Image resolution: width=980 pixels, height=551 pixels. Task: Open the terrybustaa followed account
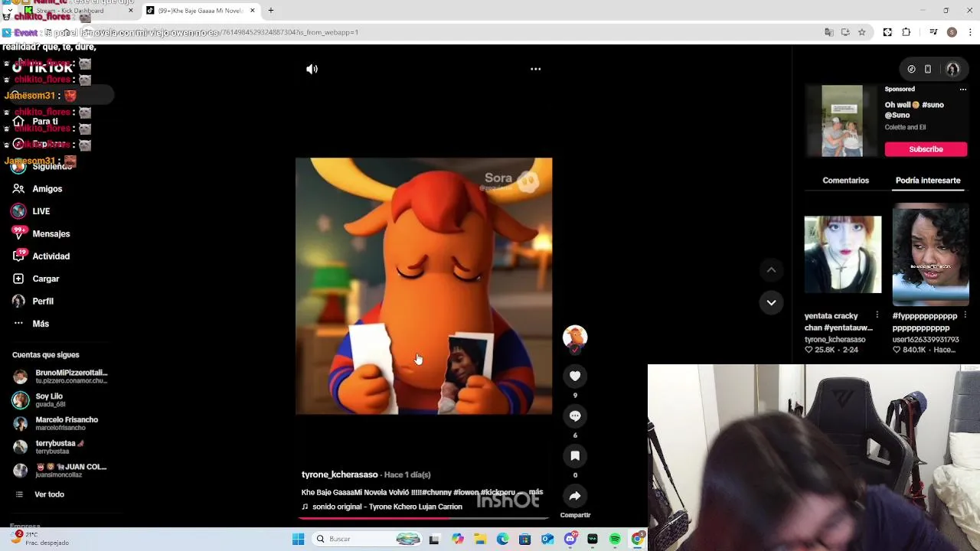(48, 447)
